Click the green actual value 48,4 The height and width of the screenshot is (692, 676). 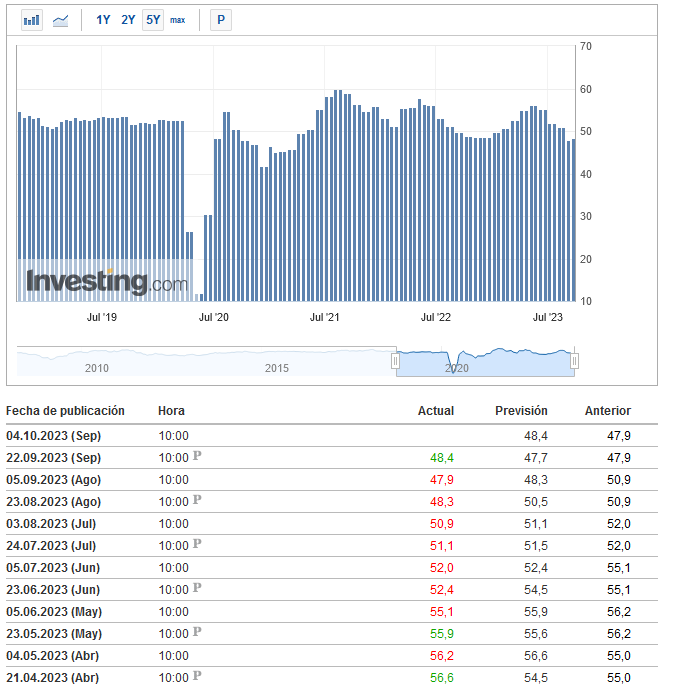click(442, 458)
